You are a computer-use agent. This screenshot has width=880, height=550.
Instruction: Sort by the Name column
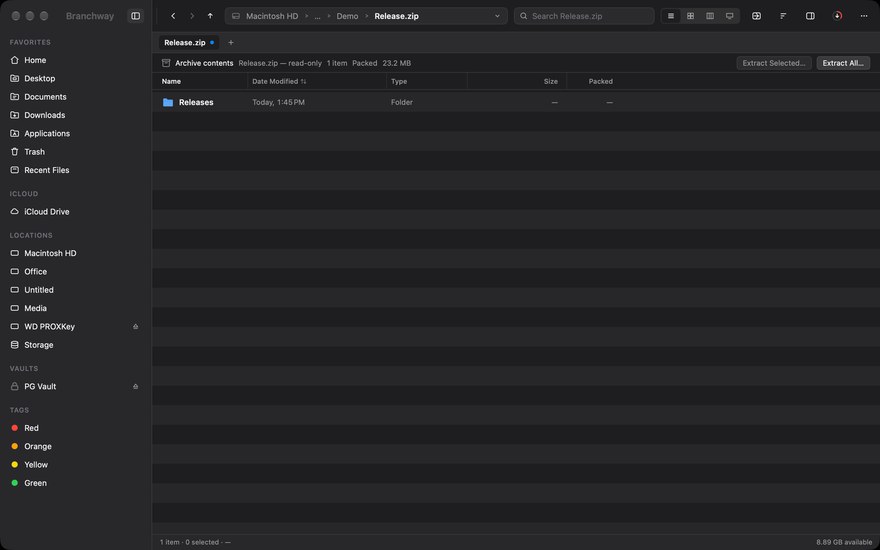tap(199, 81)
